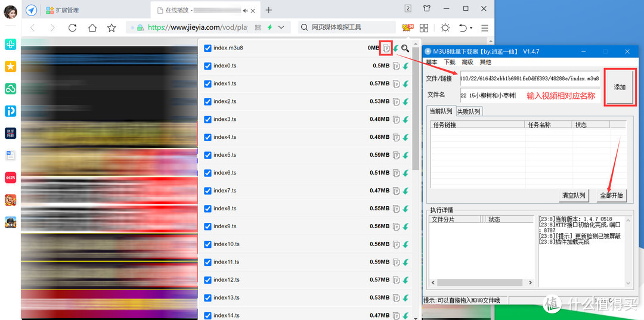Copy link of index6.ts
This screenshot has width=644, height=320.
coord(396,173)
